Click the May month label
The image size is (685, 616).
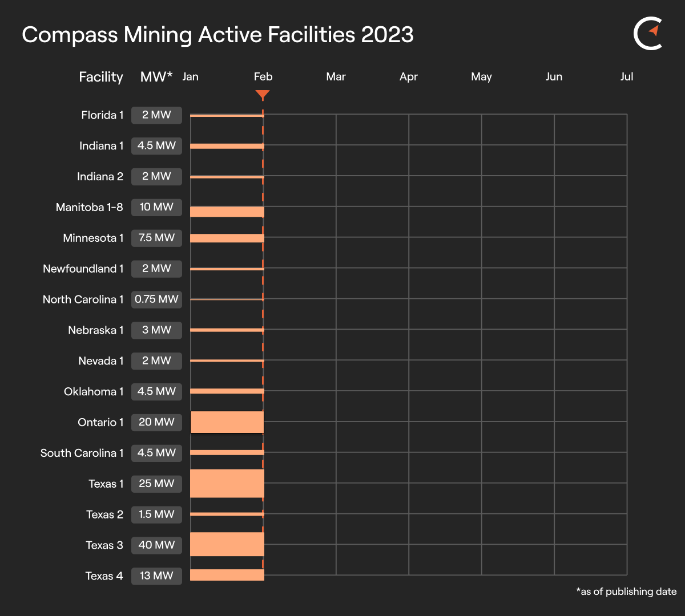(481, 77)
